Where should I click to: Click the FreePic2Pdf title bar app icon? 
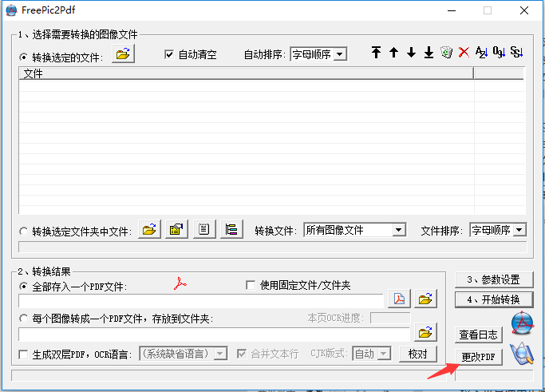11,10
